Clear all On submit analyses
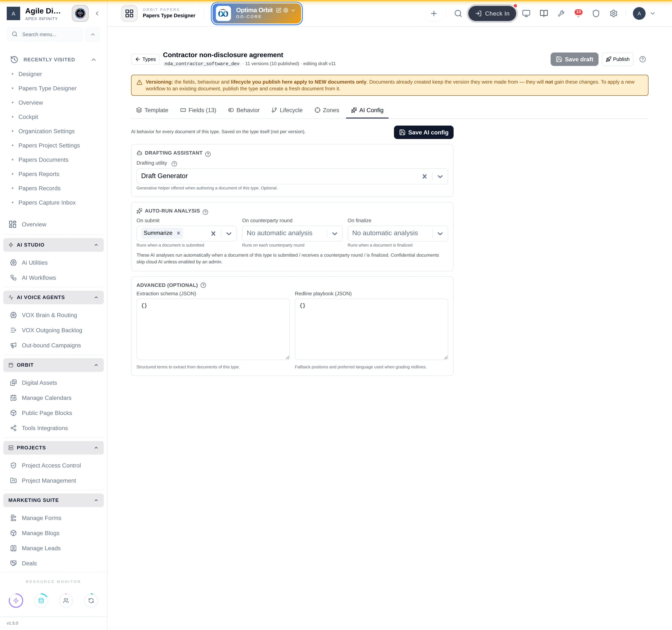672x630 pixels. [213, 234]
